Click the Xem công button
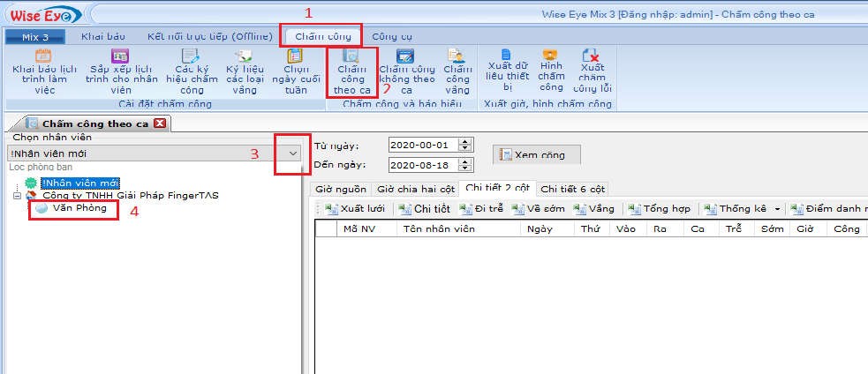 tap(537, 154)
